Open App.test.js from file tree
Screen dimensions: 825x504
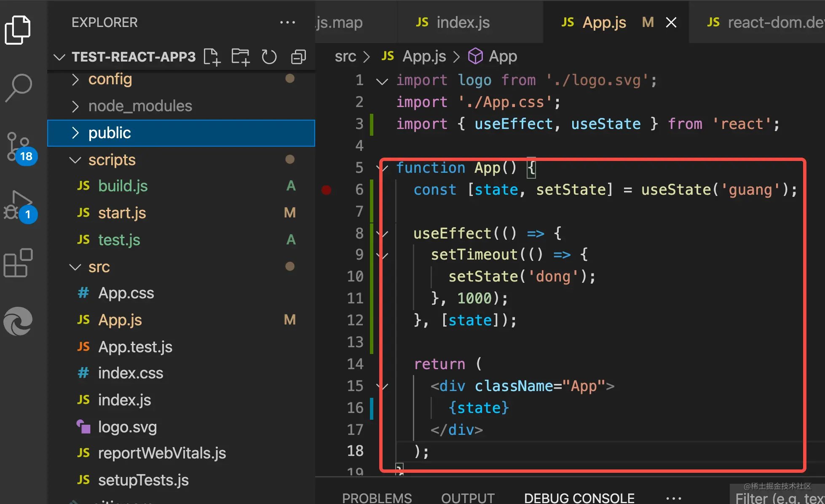tap(135, 347)
